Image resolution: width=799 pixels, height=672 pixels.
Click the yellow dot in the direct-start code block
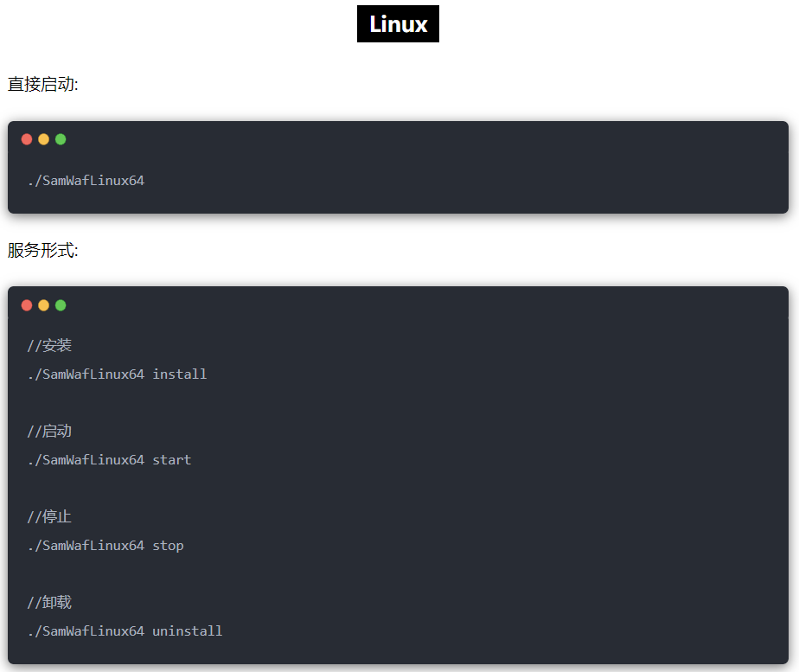click(43, 139)
